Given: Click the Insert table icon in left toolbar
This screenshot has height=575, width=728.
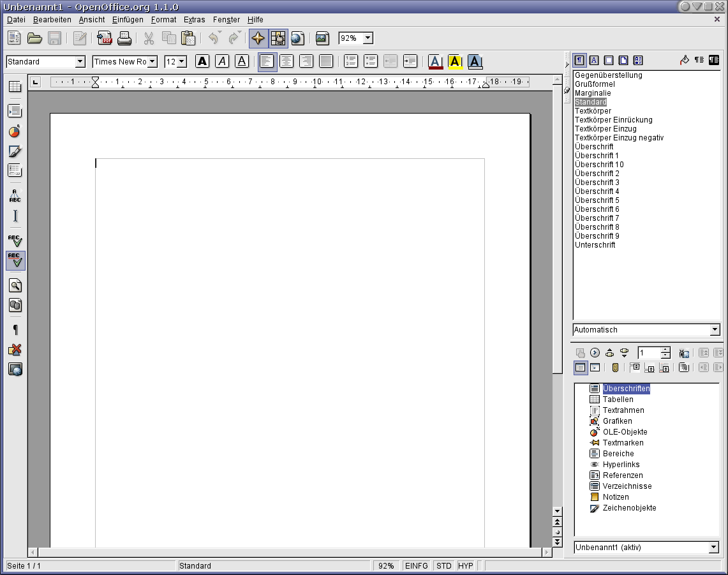Looking at the screenshot, I should [x=15, y=87].
